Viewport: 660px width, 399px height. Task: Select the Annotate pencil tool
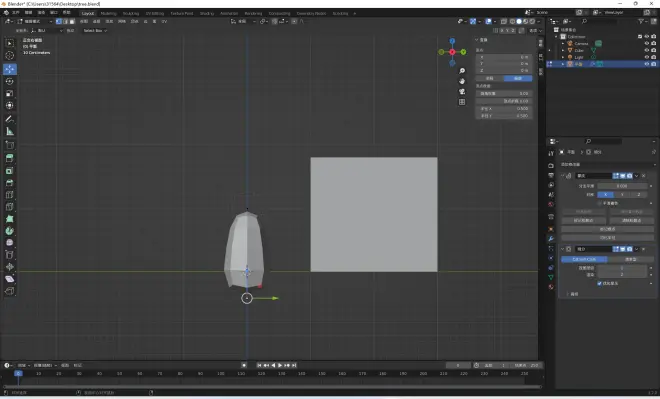coord(9,119)
